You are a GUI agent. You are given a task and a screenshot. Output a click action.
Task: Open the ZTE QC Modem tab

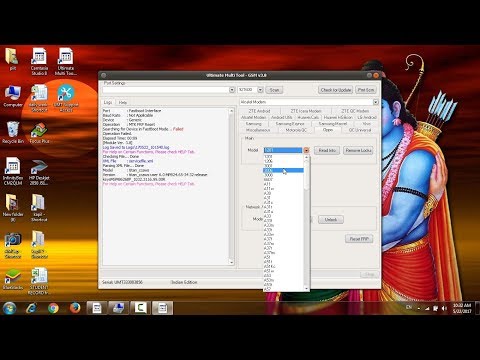coord(355,111)
